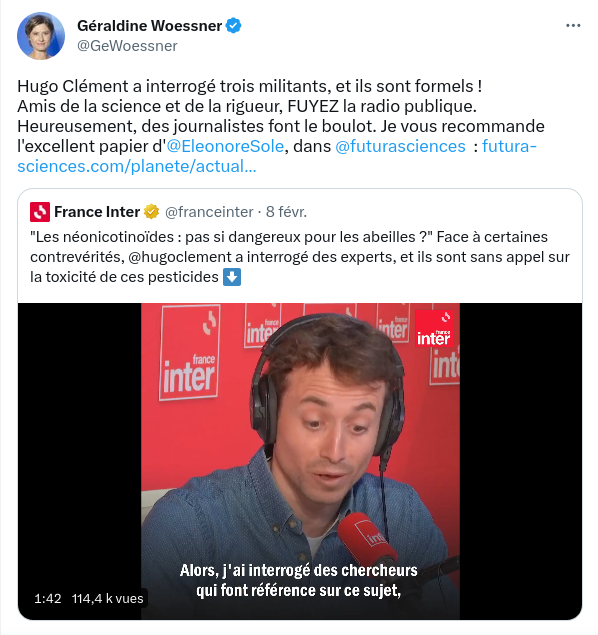Click the 114,4 k vues view counter
The height and width of the screenshot is (635, 598).
[108, 599]
